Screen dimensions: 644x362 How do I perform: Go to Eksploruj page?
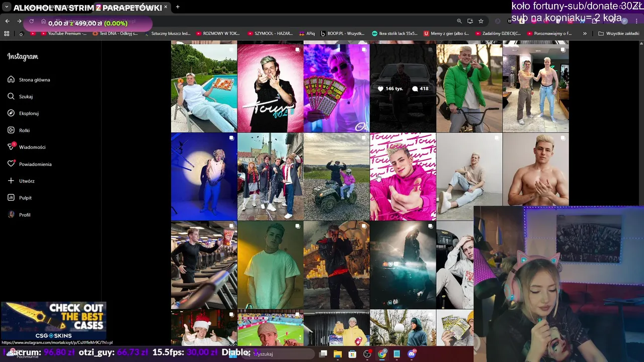tap(23, 113)
